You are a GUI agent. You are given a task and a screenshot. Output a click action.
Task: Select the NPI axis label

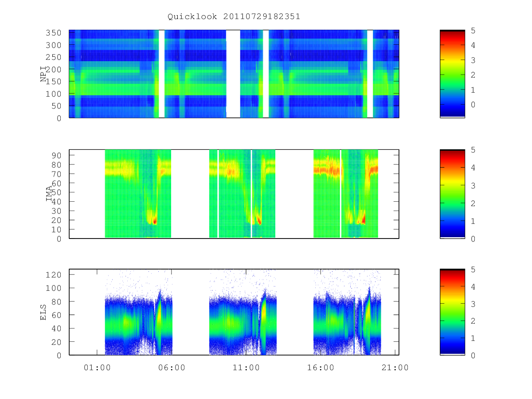43,74
